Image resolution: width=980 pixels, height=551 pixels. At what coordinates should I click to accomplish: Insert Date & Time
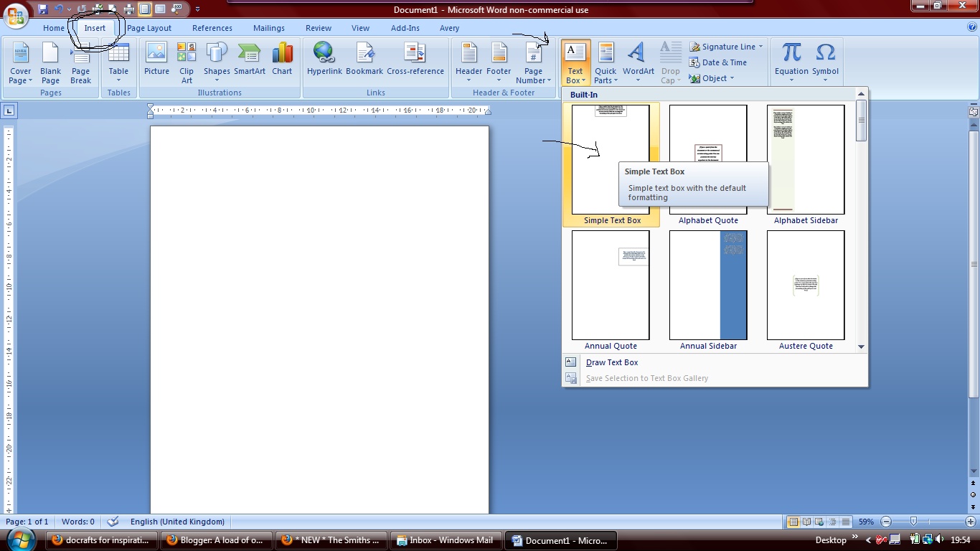click(x=718, y=62)
